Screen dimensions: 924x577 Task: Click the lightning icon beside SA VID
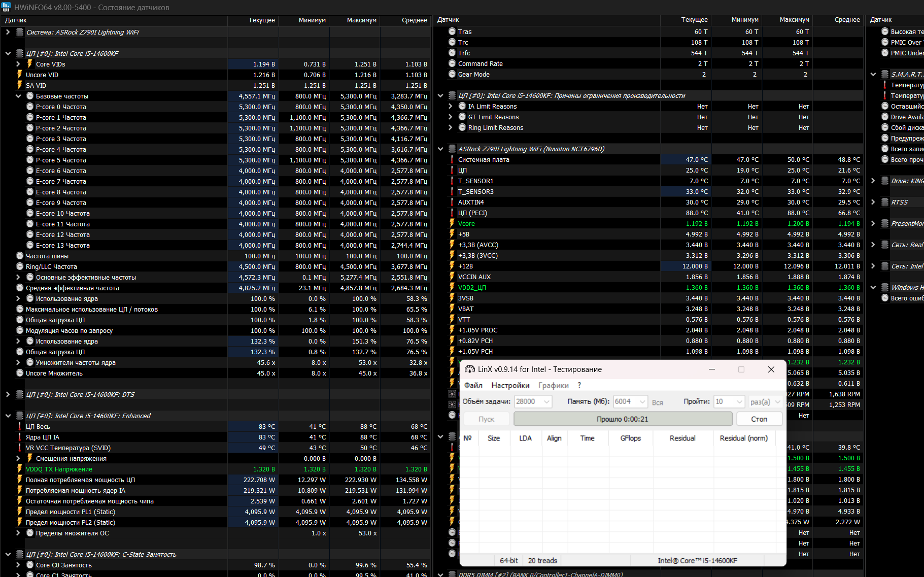tap(20, 85)
